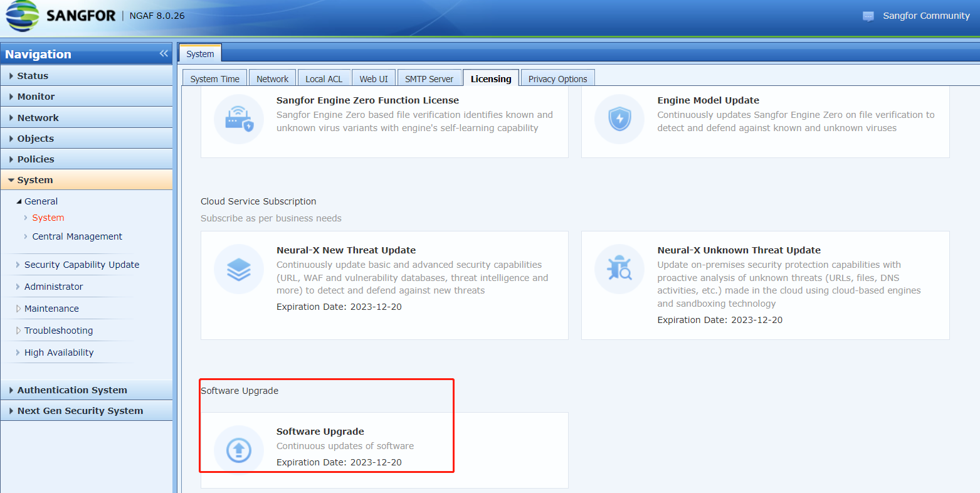Click the Sangfor Engine Zero Function License icon

(x=239, y=119)
